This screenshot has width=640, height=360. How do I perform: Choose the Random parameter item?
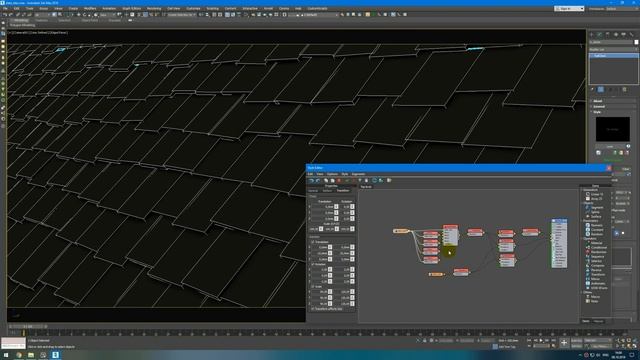pyautogui.click(x=596, y=234)
